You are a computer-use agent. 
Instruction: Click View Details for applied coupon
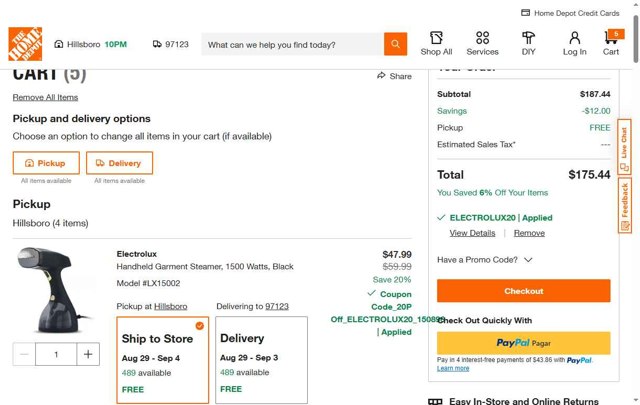pos(472,233)
